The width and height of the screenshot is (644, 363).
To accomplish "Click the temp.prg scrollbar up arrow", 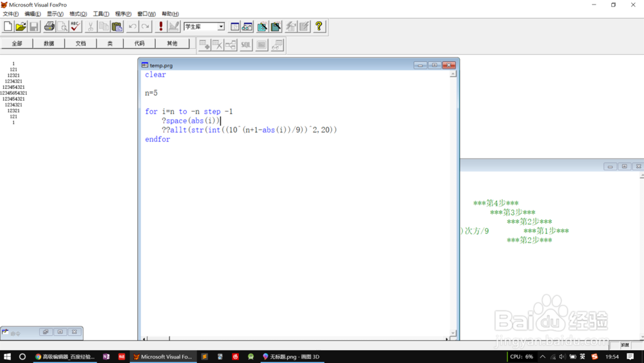I will (453, 74).
